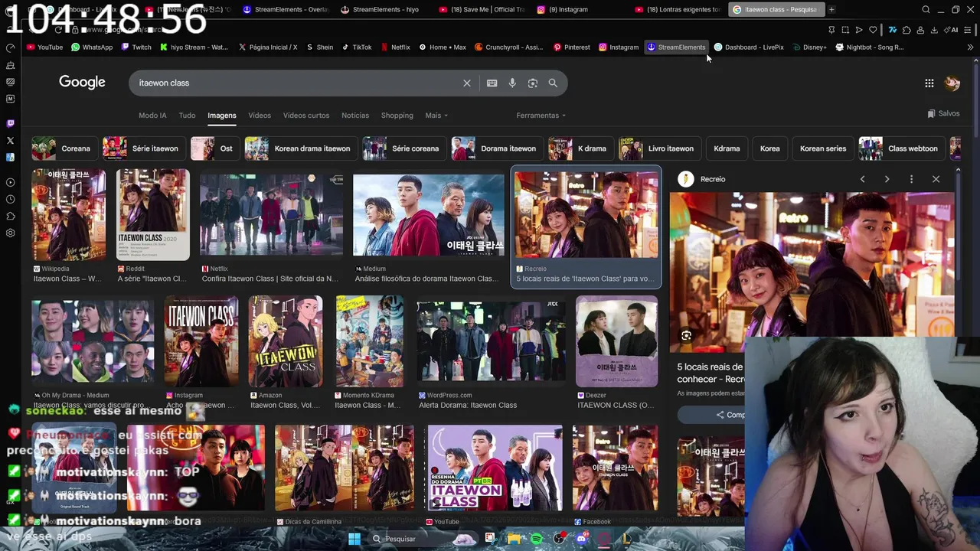
Task: Open the browser downloads icon
Action: [934, 30]
